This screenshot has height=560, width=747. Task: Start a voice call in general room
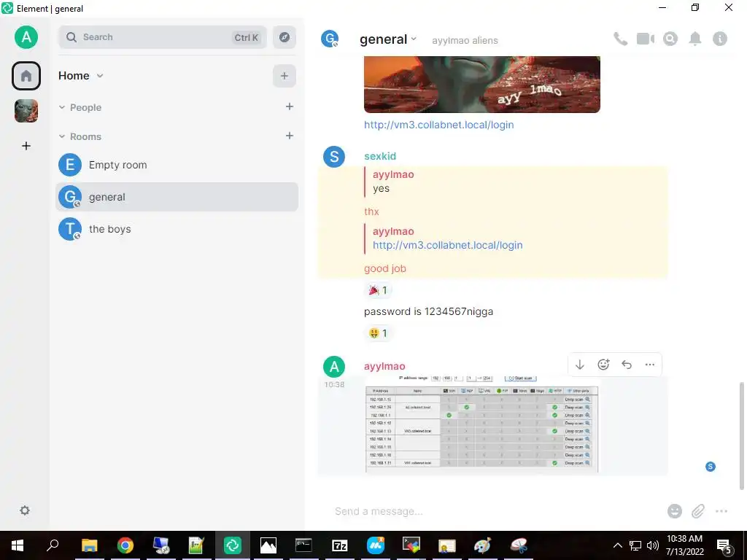(x=620, y=39)
